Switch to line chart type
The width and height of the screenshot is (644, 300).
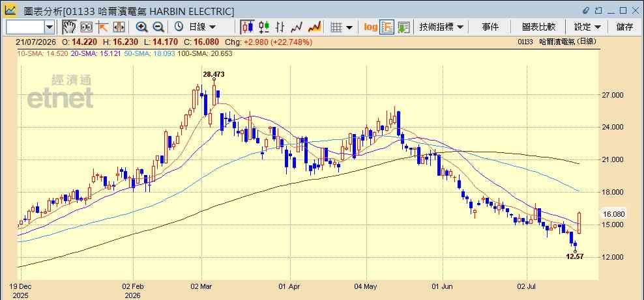click(x=297, y=27)
